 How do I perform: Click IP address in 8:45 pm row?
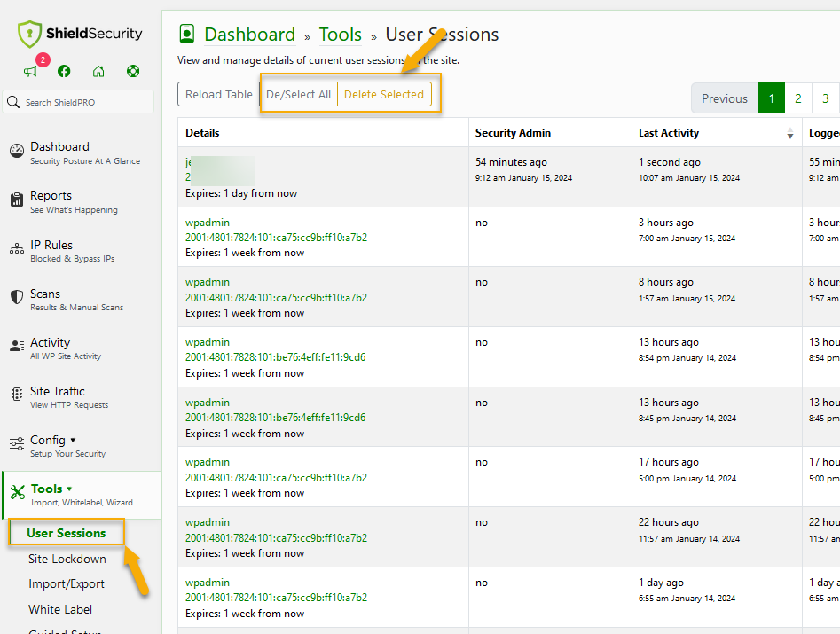(x=275, y=417)
